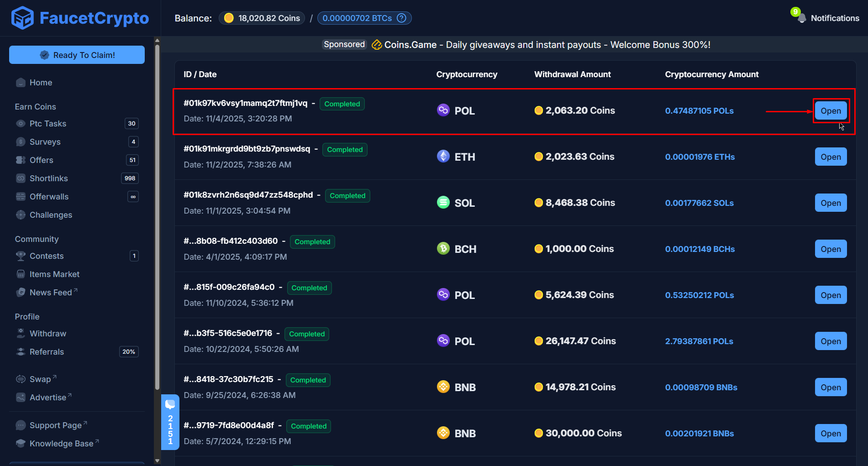Navigate to Home in the sidebar
The height and width of the screenshot is (466, 868).
[40, 82]
